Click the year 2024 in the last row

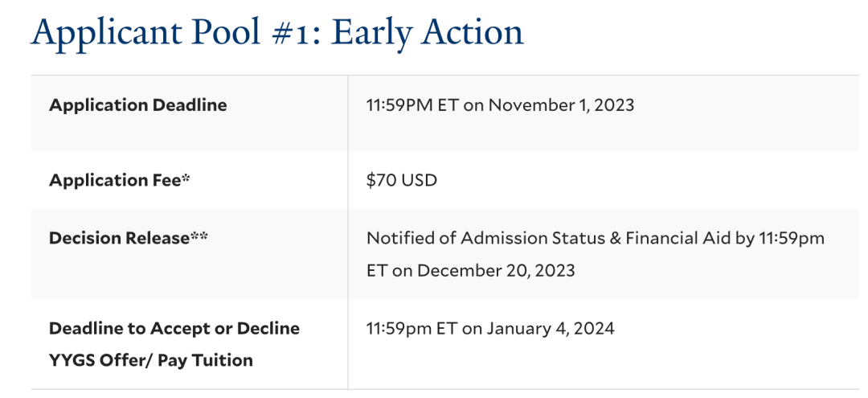click(x=593, y=329)
